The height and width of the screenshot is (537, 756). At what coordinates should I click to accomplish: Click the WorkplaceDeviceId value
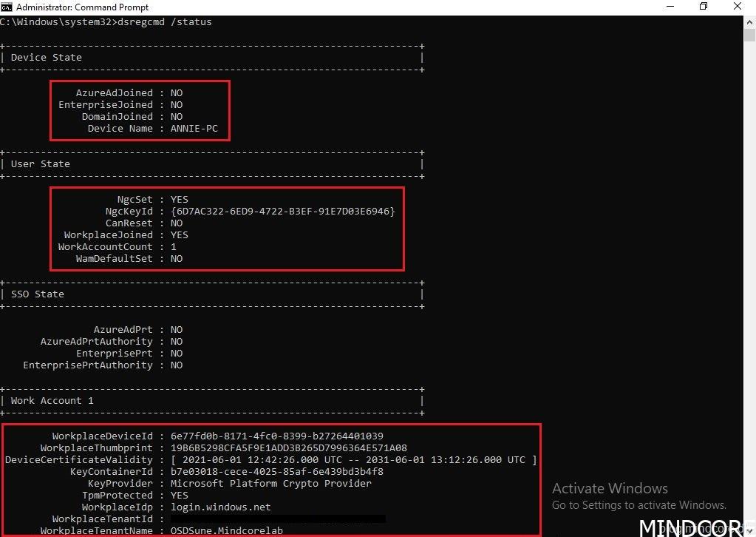(276, 436)
